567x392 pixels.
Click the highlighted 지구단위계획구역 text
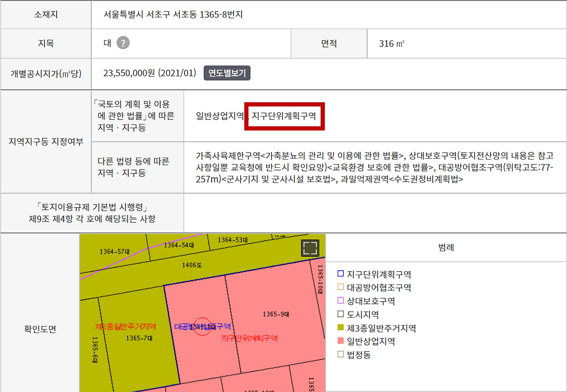[284, 116]
